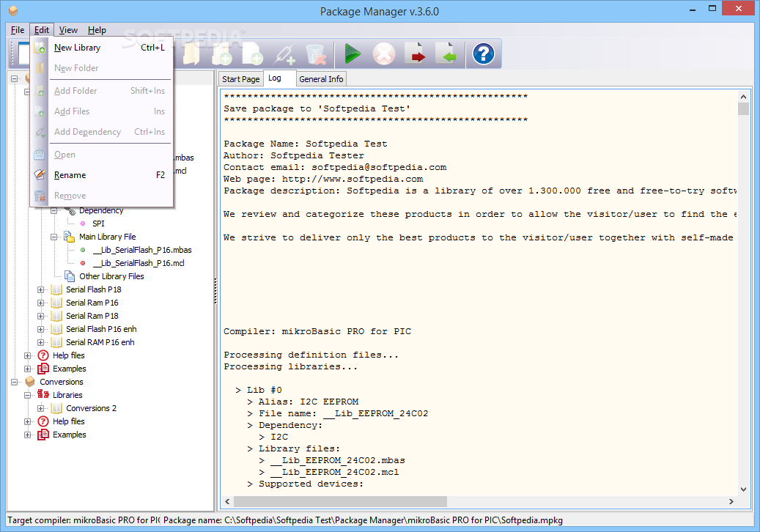Click the Other Library Files document icon
The image size is (760, 532).
click(x=70, y=276)
